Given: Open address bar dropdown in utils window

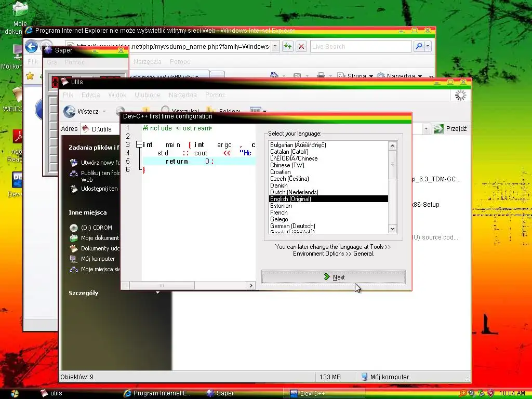Looking at the screenshot, I should [x=426, y=129].
